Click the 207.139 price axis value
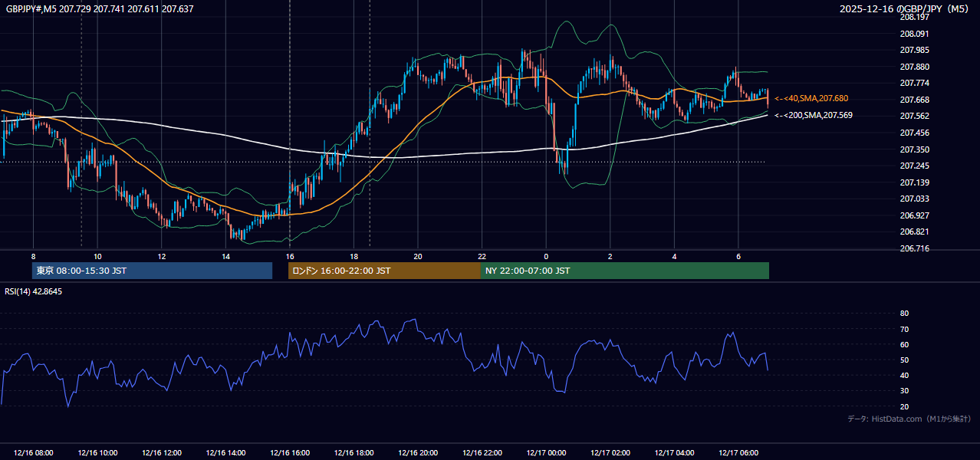The image size is (980, 460). coord(914,182)
